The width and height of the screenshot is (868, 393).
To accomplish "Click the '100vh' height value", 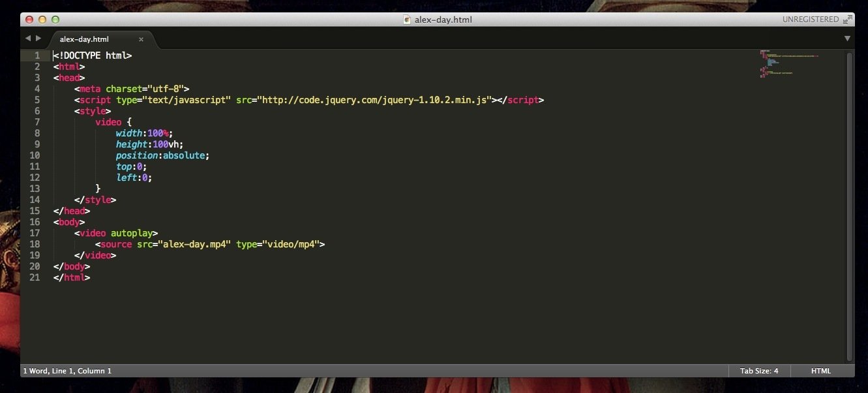I will [166, 144].
